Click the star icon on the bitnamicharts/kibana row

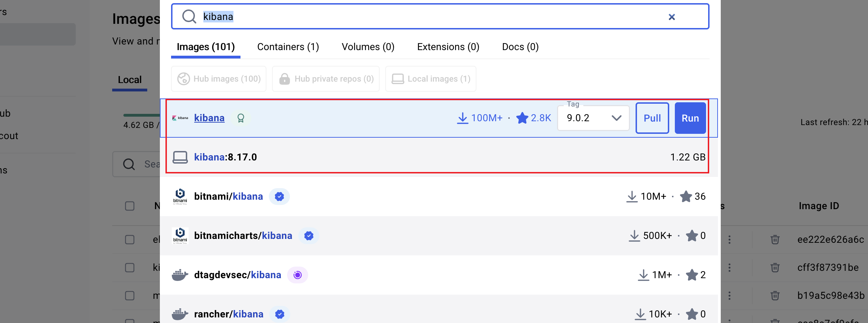(x=692, y=236)
